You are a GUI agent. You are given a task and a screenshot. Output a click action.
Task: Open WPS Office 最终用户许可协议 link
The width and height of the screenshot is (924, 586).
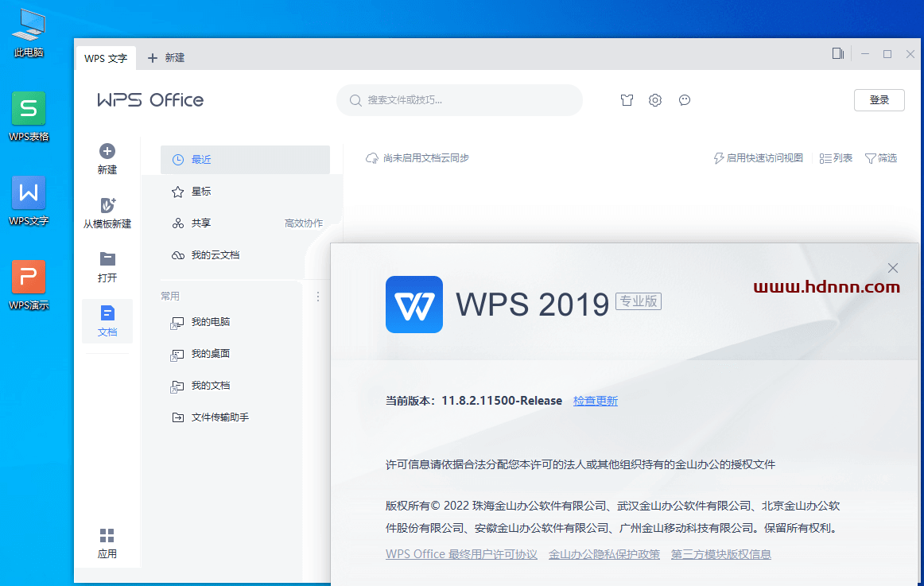(461, 554)
